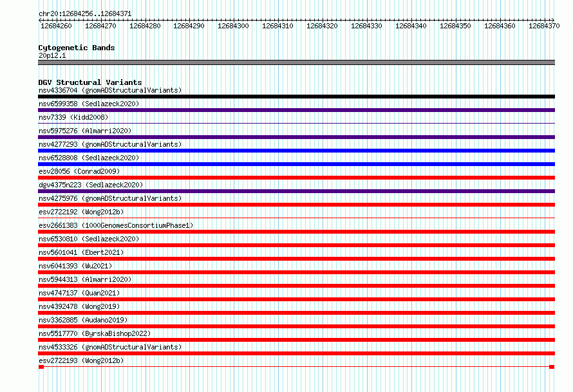This screenshot has width=573, height=392.
Task: Open nsv6041393 (Wu2021) label
Action: click(75, 266)
